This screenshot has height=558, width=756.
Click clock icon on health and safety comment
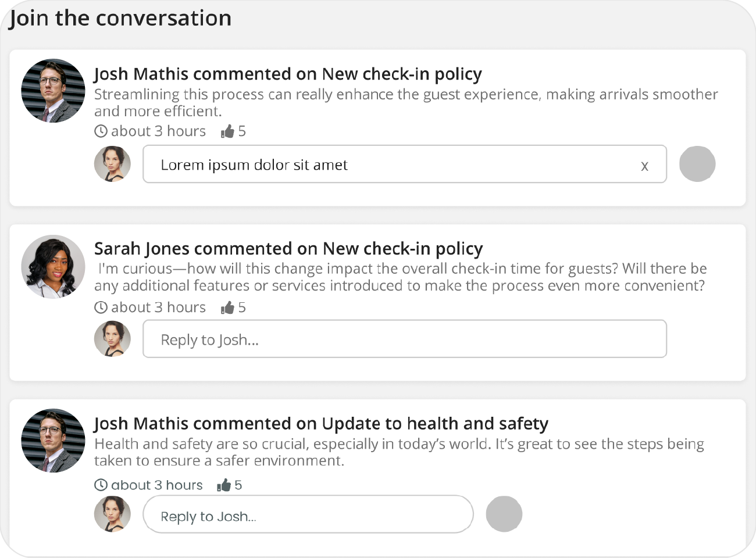coord(101,485)
